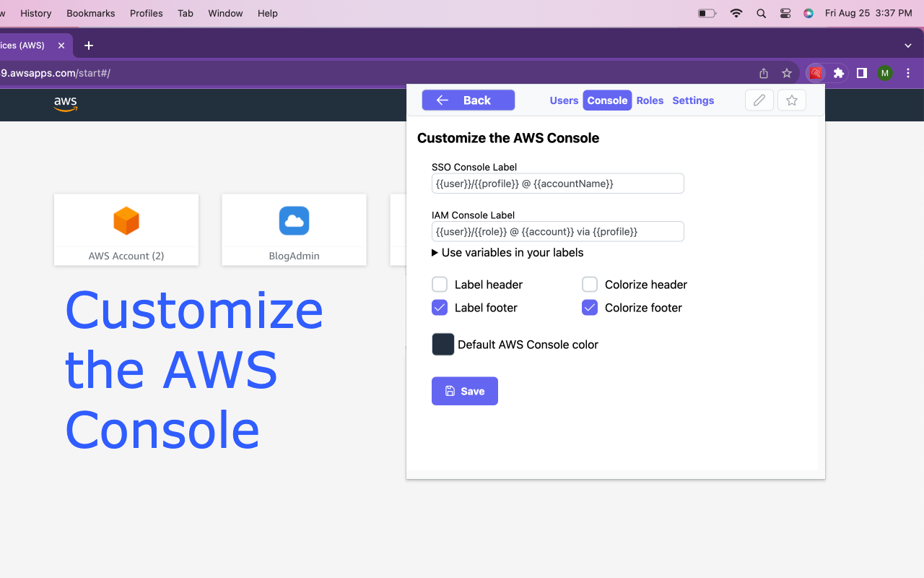Enable the Label header checkbox

tap(440, 284)
